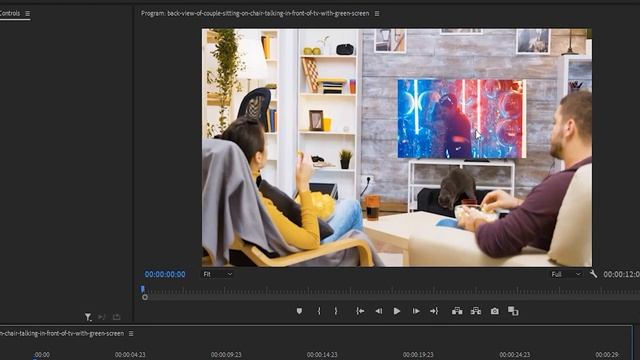Screen dimensions: 640x360
Task: Select the timeline sequence tab
Action: point(62,333)
